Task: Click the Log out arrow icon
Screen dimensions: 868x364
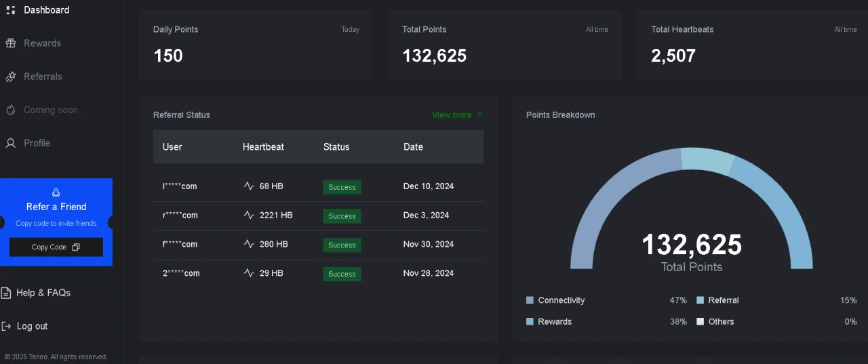Action: tap(6, 326)
